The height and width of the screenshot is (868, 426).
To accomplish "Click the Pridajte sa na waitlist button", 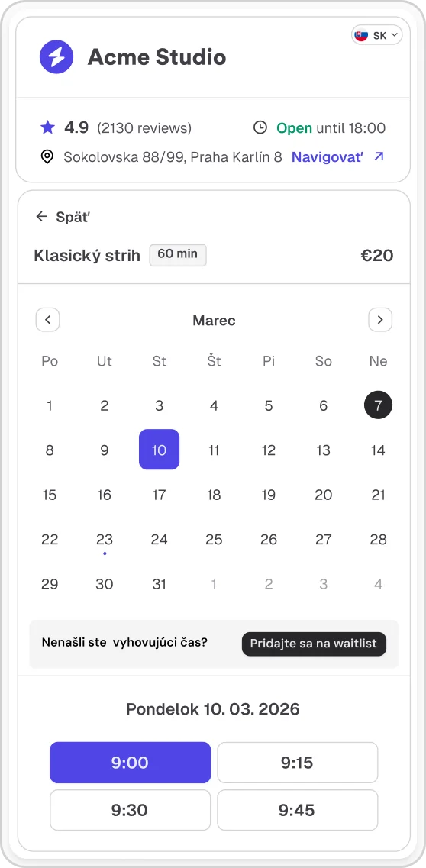I will coord(314,644).
